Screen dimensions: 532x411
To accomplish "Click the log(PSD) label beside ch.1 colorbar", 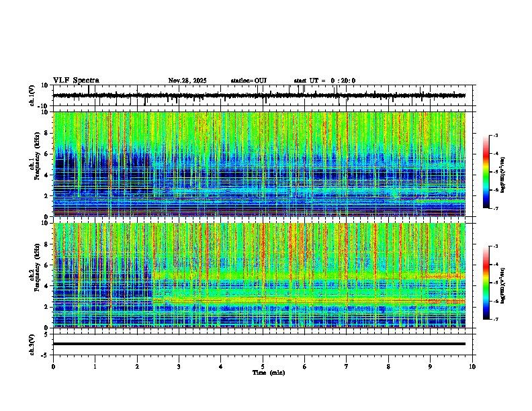I will tap(503, 175).
